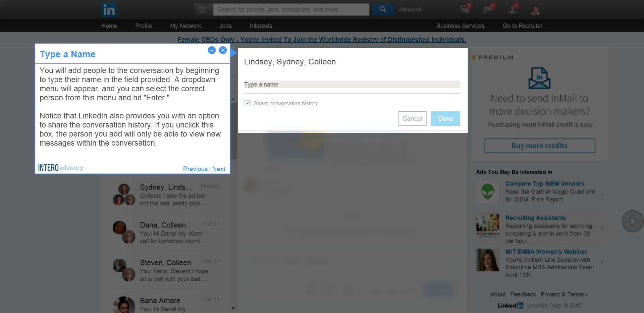Image resolution: width=644 pixels, height=313 pixels.
Task: Click the Done button
Action: point(445,118)
